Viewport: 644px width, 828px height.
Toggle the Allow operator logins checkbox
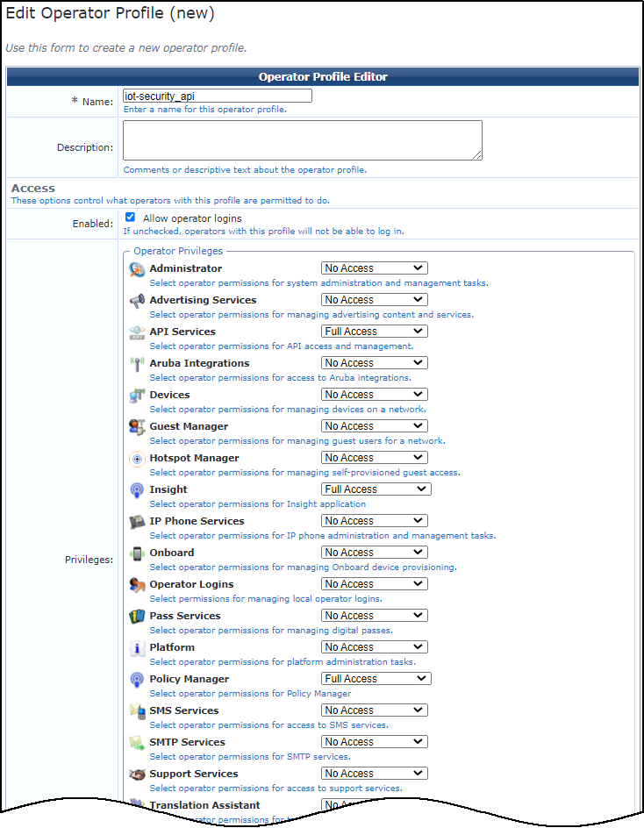point(130,218)
